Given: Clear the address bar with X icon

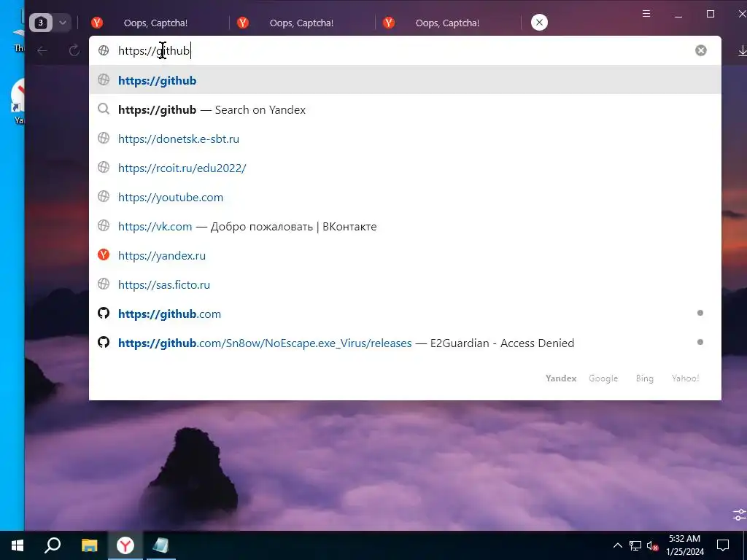Looking at the screenshot, I should [x=700, y=50].
